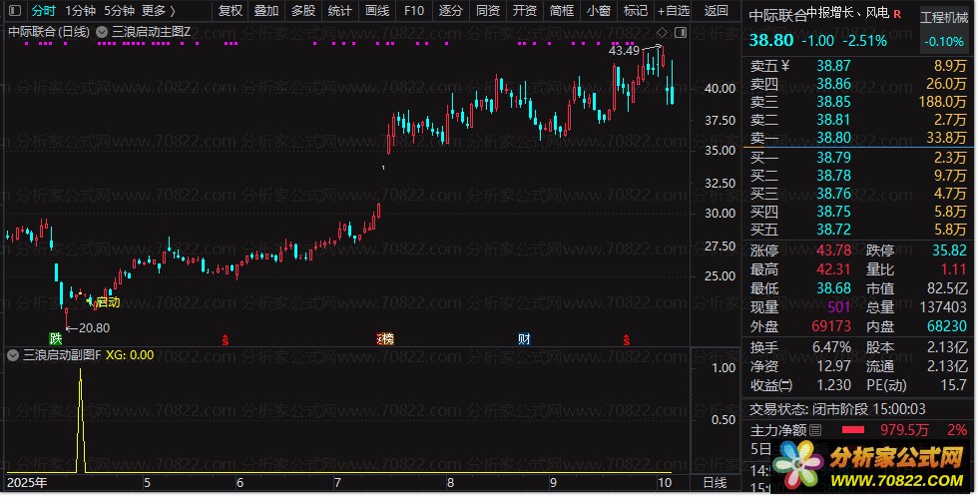This screenshot has width=980, height=497.
Task: Click the 中报增长、风电 concept tags
Action: tap(848, 13)
